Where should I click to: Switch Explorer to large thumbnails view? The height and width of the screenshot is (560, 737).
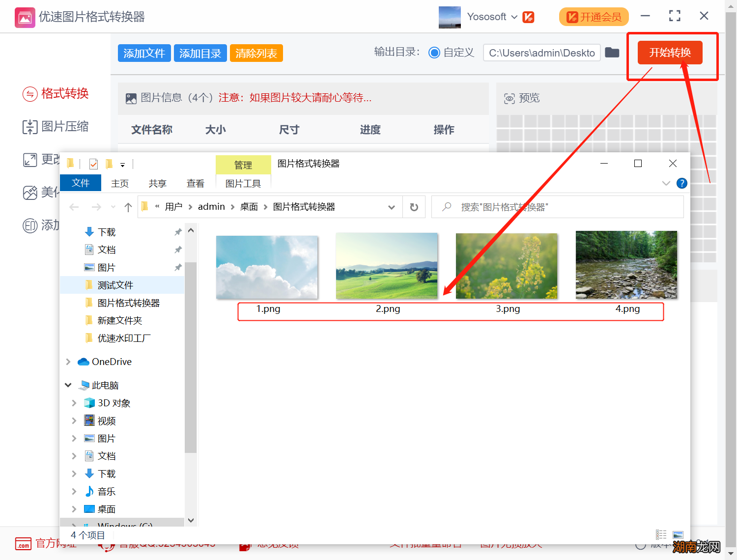coord(678,535)
